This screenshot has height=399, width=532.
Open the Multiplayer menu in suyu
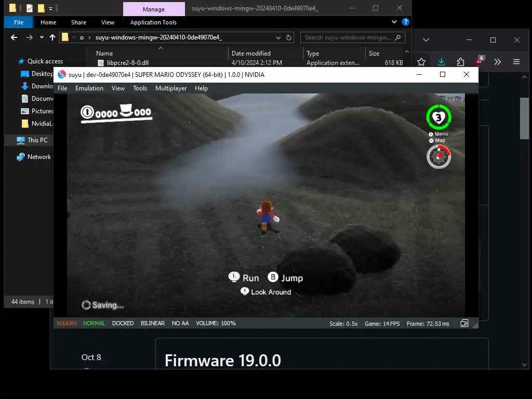(x=170, y=88)
